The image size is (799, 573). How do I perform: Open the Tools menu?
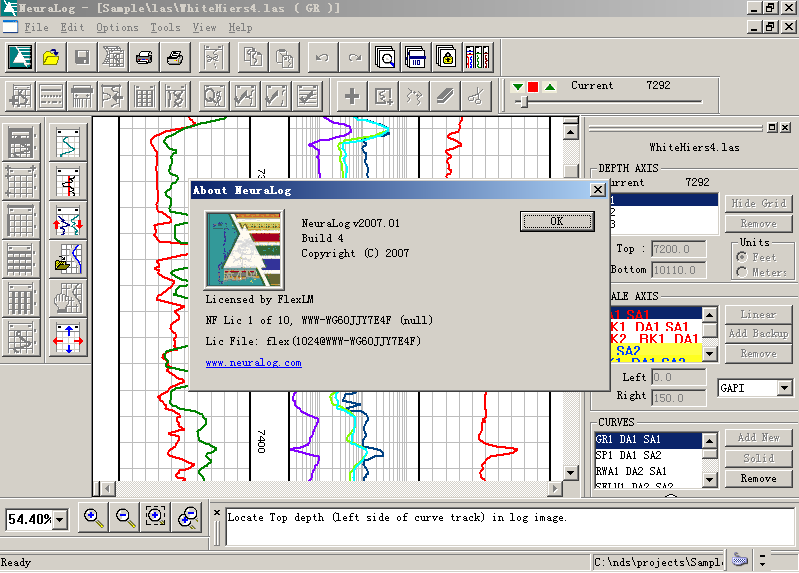click(165, 28)
